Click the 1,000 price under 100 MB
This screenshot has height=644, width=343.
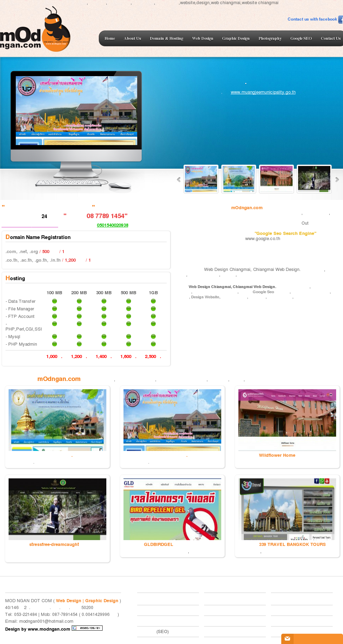point(52,357)
